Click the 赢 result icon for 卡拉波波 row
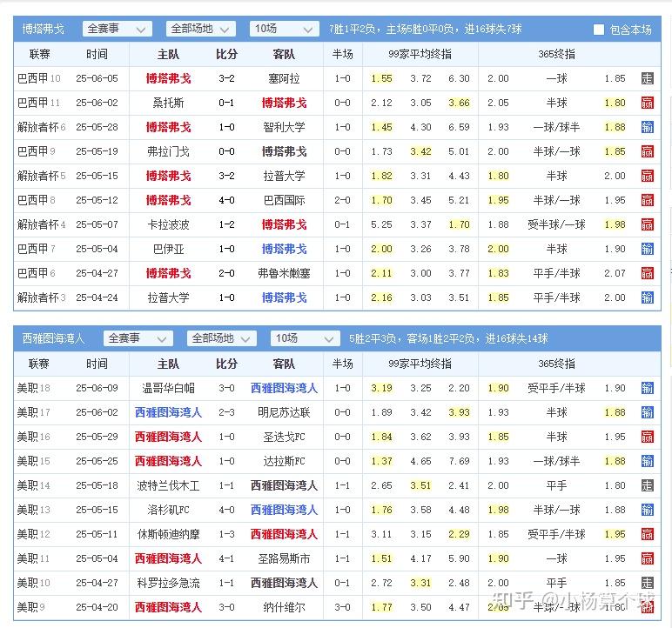This screenshot has width=672, height=628. (647, 224)
